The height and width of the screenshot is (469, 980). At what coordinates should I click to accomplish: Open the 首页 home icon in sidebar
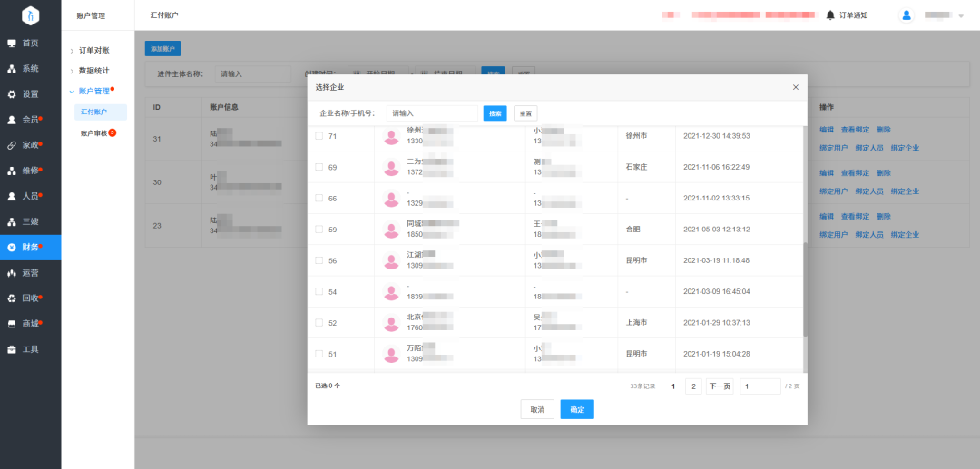pos(12,44)
